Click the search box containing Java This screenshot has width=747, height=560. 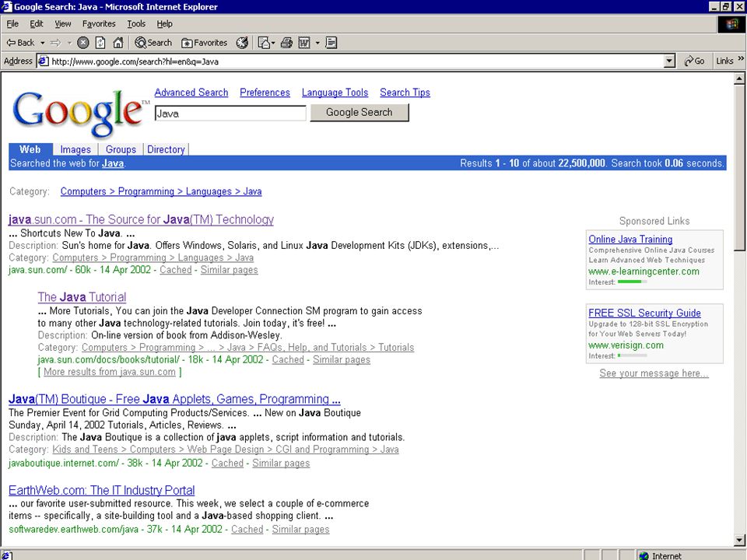(x=230, y=114)
